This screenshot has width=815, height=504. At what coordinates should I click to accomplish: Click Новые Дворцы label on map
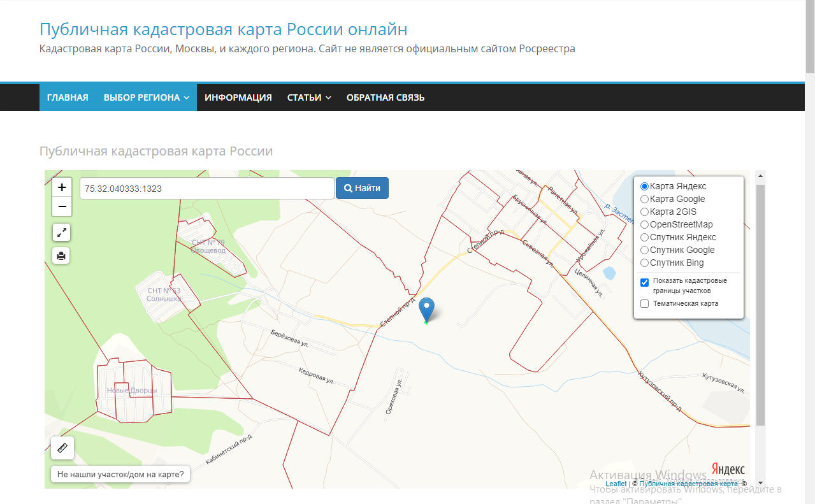[132, 391]
